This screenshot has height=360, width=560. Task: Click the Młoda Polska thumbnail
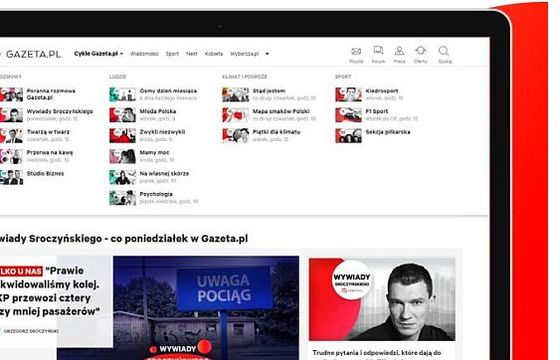[x=122, y=115]
